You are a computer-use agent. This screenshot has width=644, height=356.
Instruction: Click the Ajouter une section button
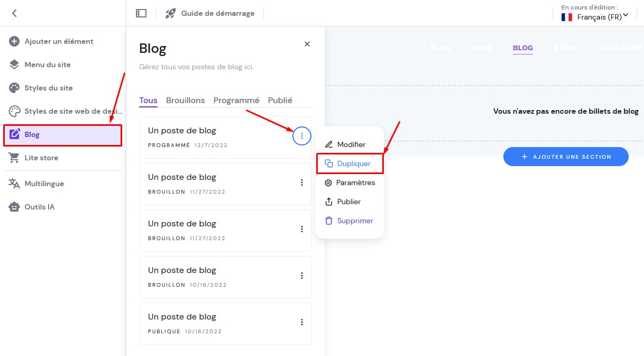click(566, 157)
